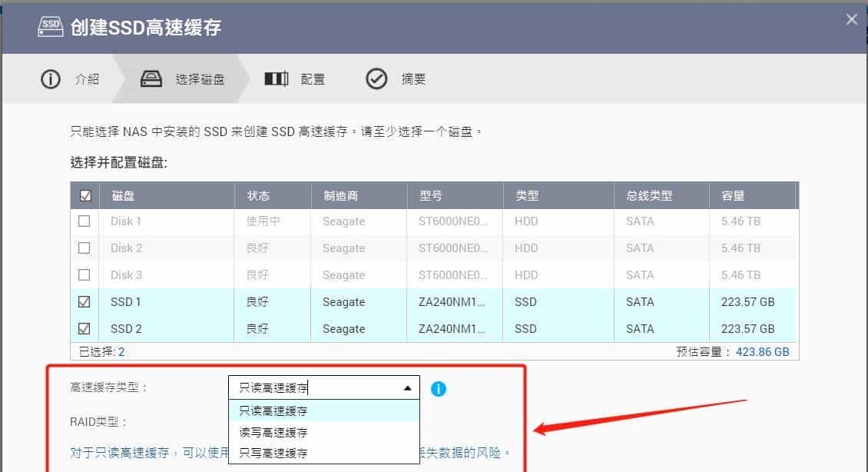Switch to the 摘要 wizard step label
The width and height of the screenshot is (868, 472).
click(x=413, y=78)
